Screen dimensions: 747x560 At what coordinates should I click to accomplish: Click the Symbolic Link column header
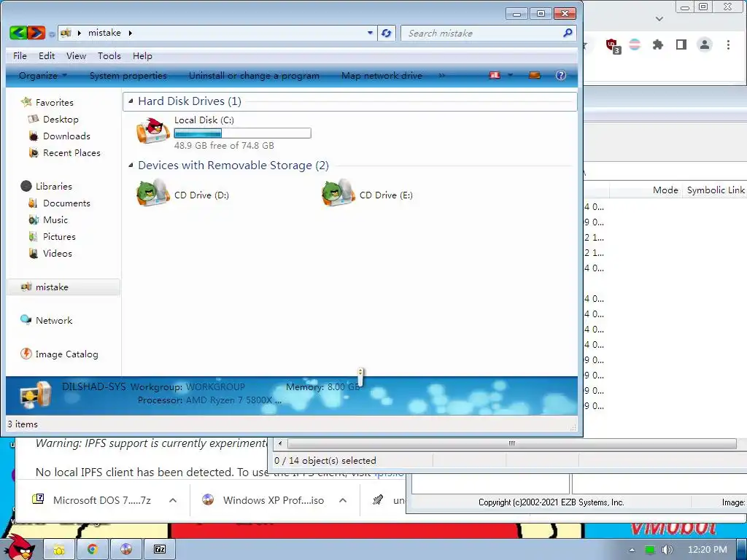715,190
